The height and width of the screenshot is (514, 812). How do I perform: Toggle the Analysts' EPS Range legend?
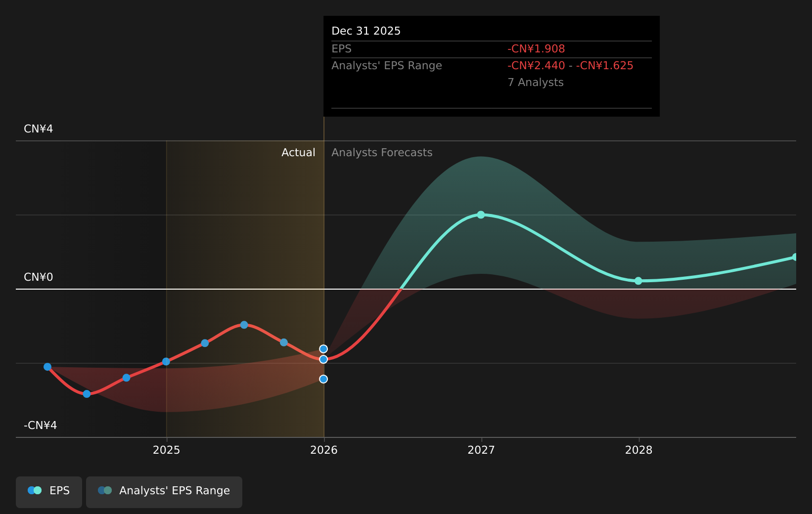pos(164,492)
